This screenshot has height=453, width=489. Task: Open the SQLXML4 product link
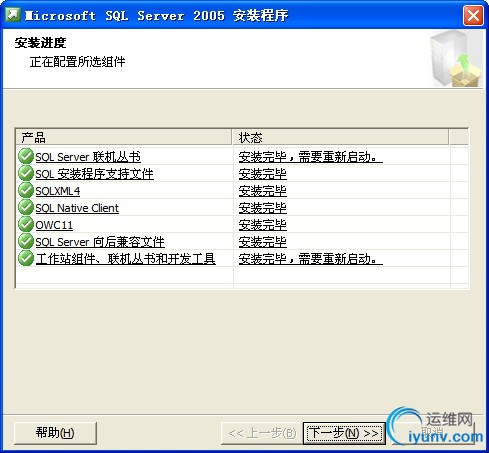(58, 191)
